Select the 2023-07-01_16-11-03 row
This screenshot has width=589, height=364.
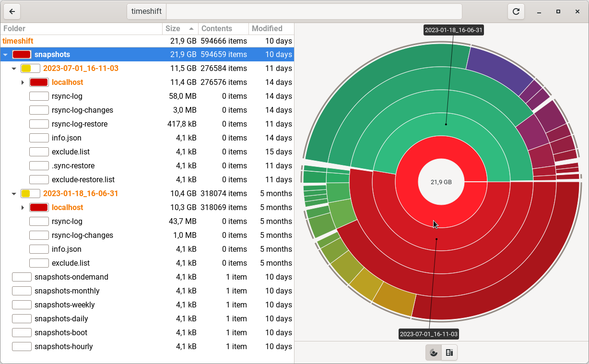[147, 69]
